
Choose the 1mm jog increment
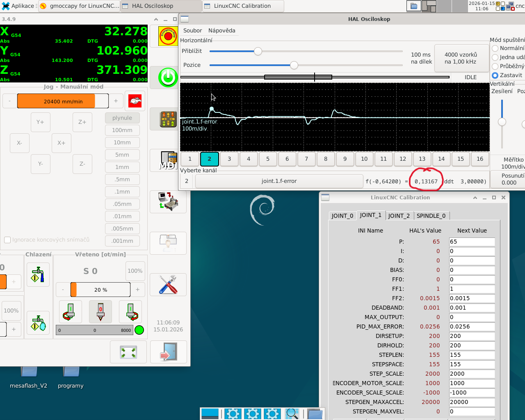pyautogui.click(x=122, y=167)
